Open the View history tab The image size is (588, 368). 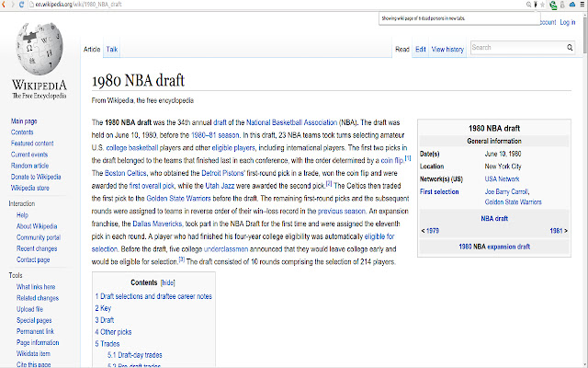pos(447,49)
